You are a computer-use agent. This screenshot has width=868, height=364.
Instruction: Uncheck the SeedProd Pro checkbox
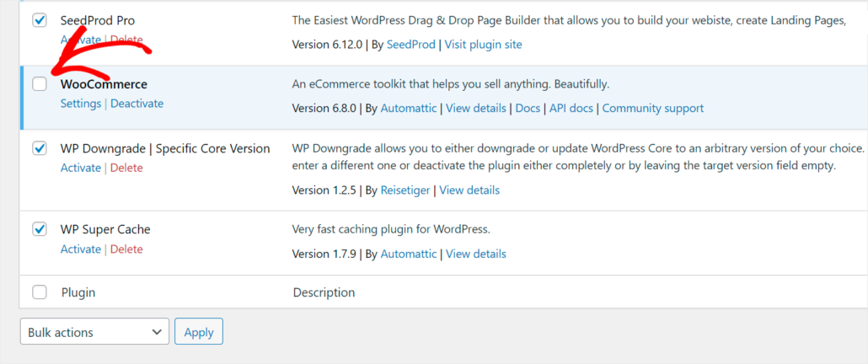point(40,20)
